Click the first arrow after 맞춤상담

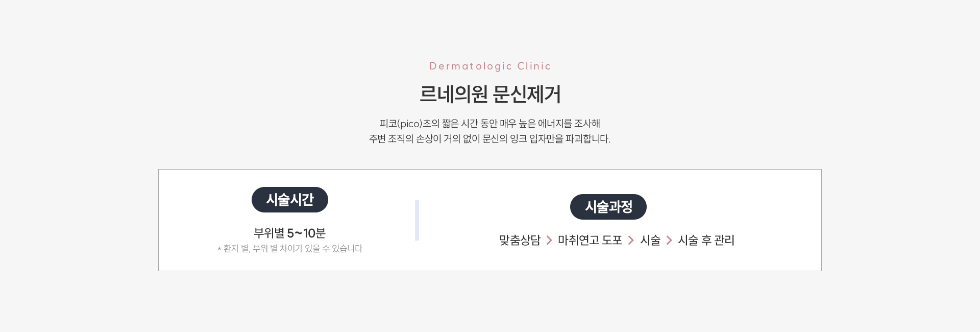[x=549, y=240]
